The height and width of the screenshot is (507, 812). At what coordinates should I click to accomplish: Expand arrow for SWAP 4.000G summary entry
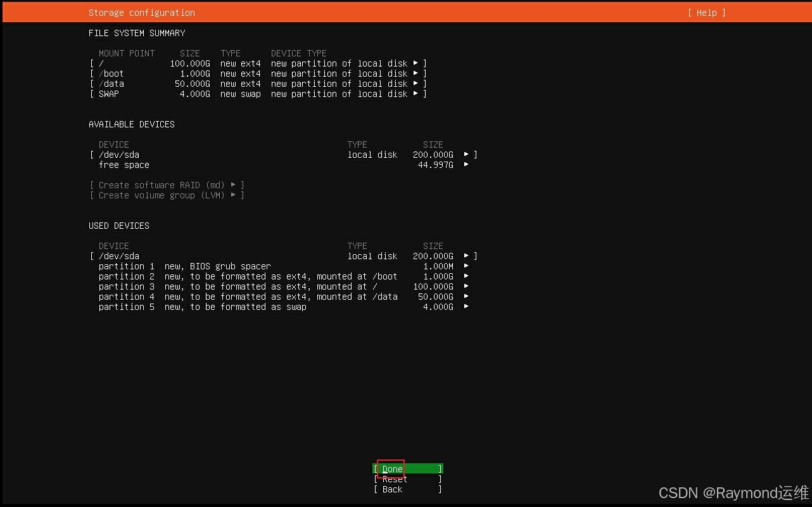click(x=416, y=94)
